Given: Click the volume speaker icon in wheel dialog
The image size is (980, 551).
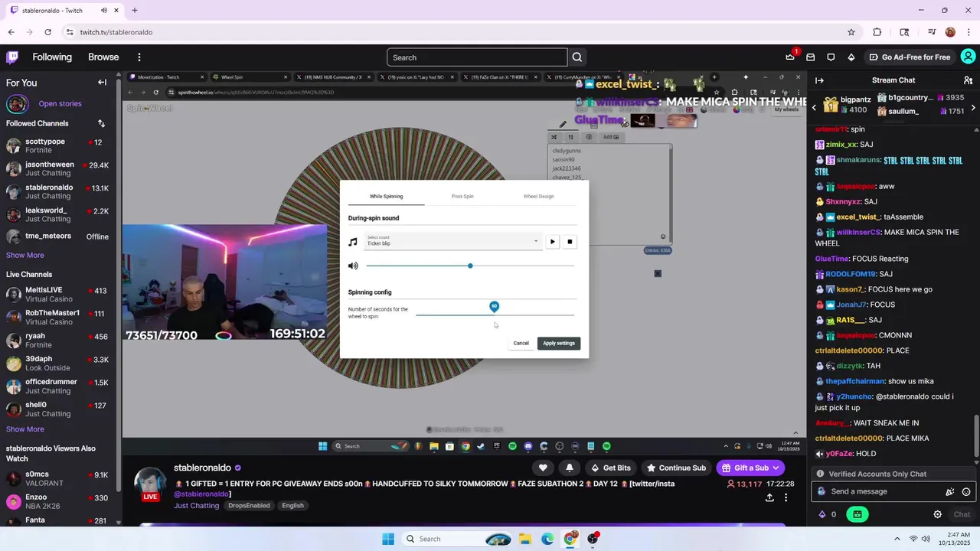Looking at the screenshot, I should point(353,266).
